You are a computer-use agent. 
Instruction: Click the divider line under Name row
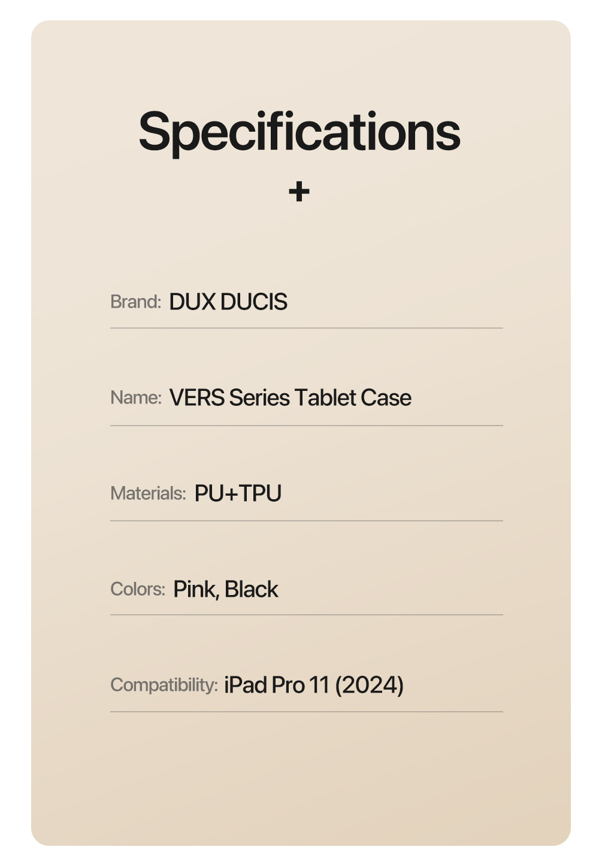307,426
